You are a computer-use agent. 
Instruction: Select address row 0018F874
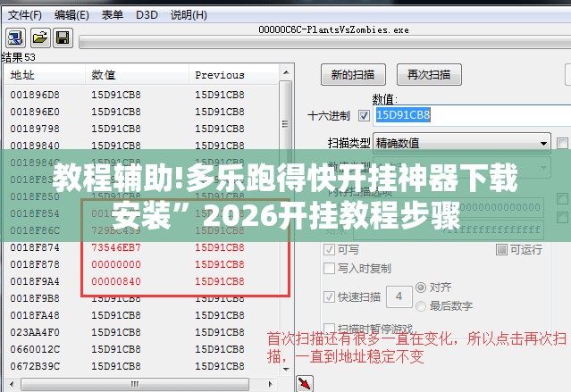[142, 247]
